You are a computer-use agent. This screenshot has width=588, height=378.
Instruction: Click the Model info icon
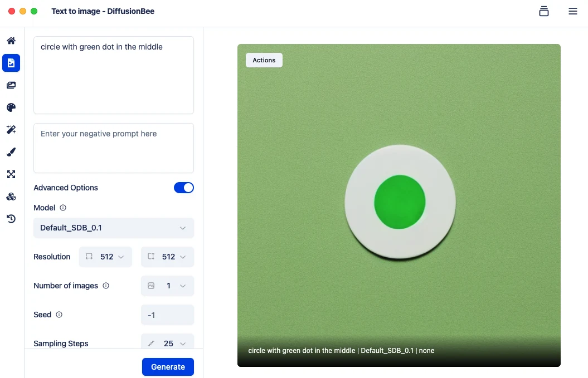(x=63, y=208)
